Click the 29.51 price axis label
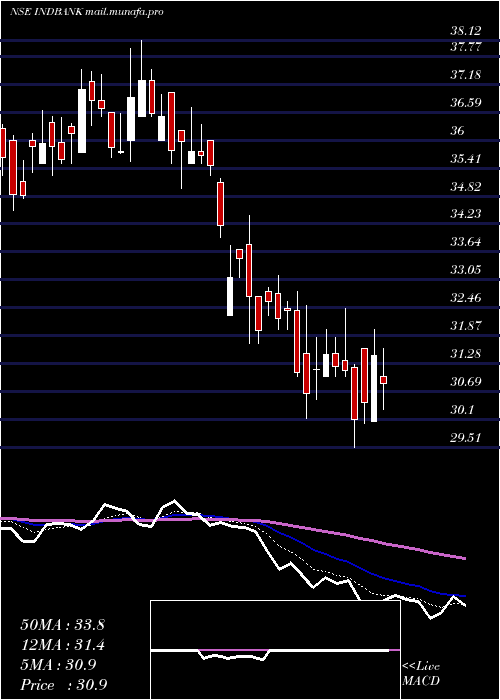Viewport: 500px width, 700px height. tap(466, 438)
